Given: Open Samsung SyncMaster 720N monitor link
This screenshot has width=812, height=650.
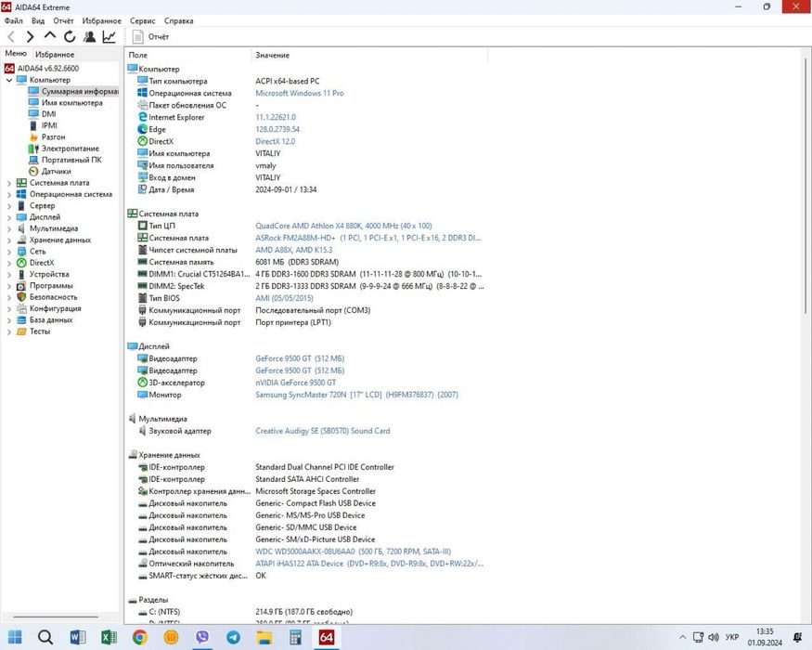Looking at the screenshot, I should click(356, 395).
